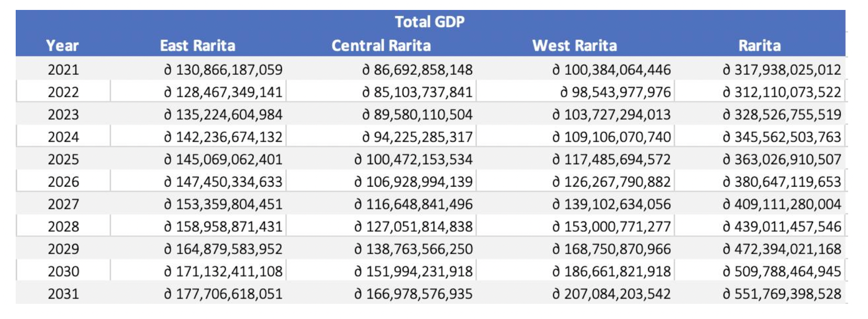Click the West Rarita column header
Viewport: 868px width, 319px height.
[x=574, y=46]
